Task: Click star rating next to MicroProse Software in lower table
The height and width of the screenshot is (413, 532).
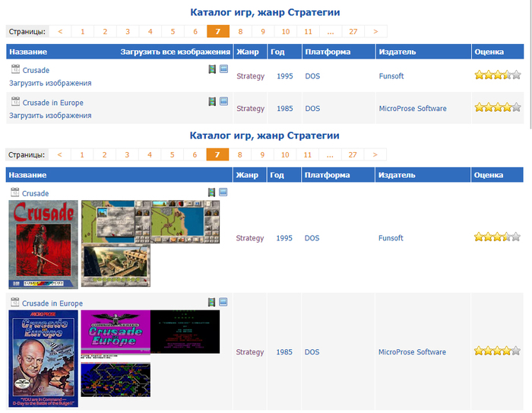Action: click(497, 351)
